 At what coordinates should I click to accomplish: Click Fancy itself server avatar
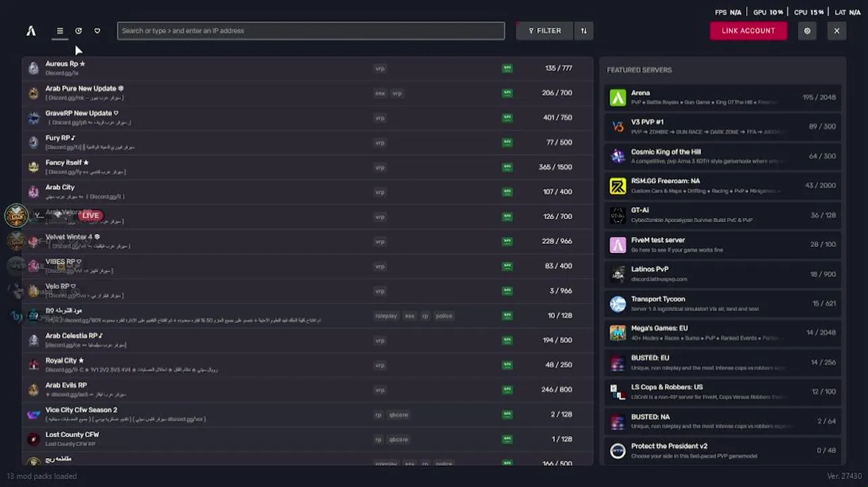tap(34, 167)
